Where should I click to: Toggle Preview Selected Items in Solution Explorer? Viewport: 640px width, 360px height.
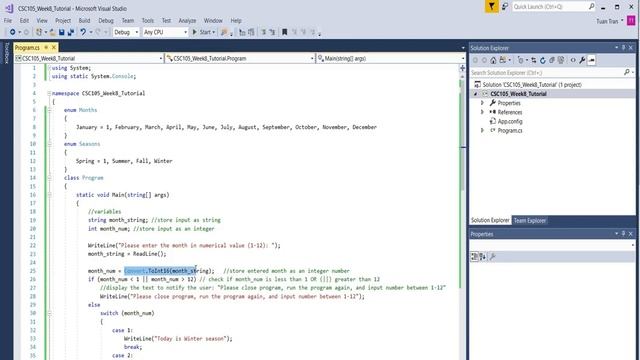tap(591, 60)
